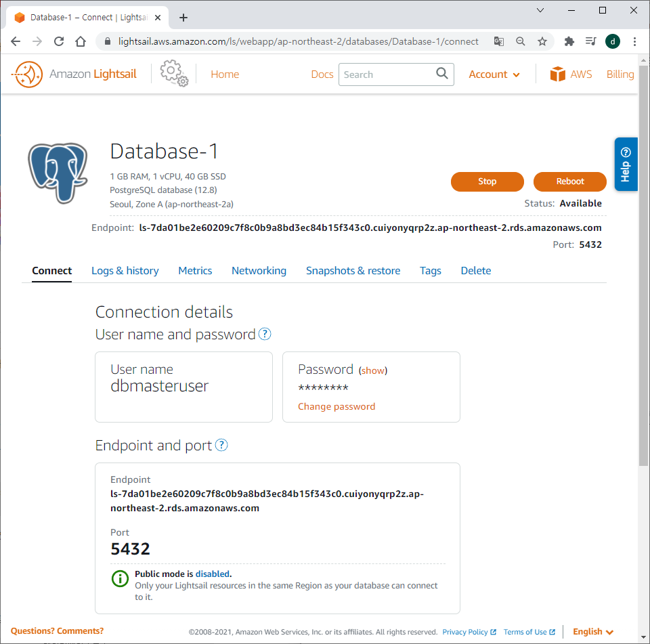650x644 pixels.
Task: Click the page vertical scrollbar thumb
Action: pos(643,265)
